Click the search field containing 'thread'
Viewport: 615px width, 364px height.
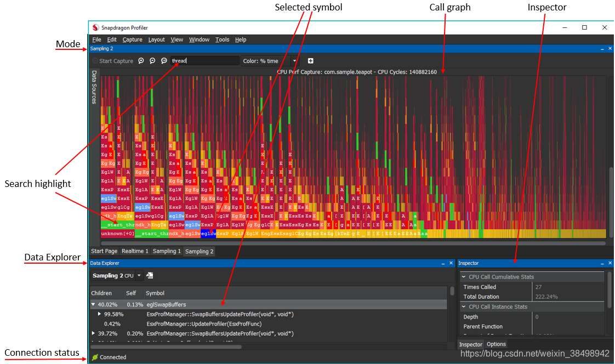(205, 61)
